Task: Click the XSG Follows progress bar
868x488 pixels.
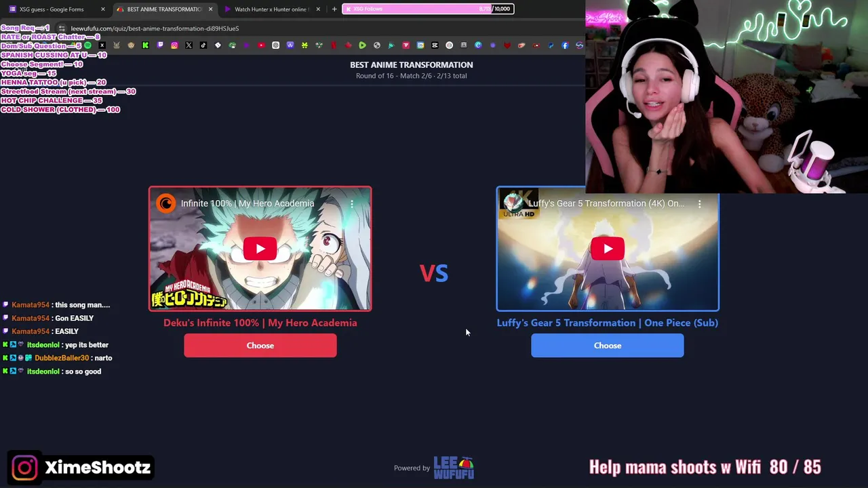Action: [428, 9]
